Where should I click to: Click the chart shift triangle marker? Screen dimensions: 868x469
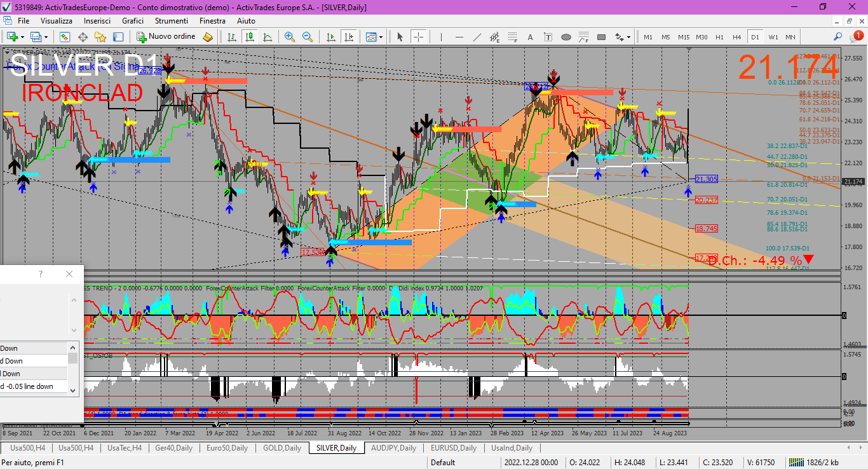tap(689, 50)
